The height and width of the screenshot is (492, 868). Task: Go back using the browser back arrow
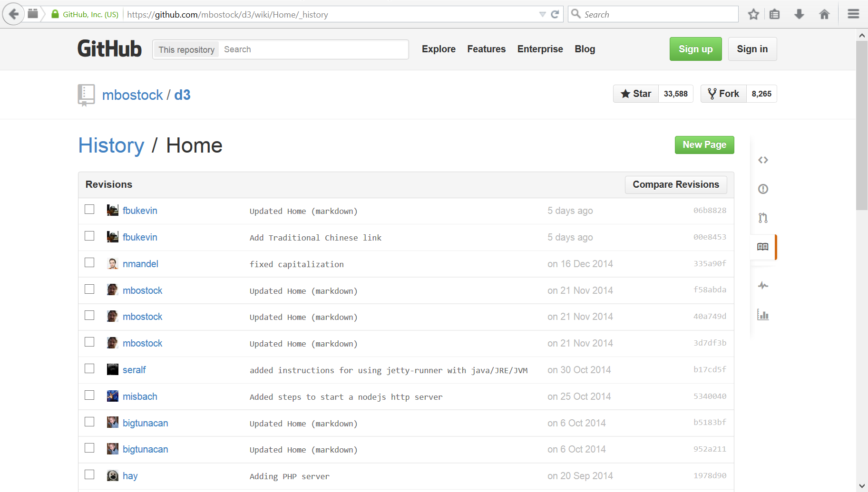pos(13,14)
